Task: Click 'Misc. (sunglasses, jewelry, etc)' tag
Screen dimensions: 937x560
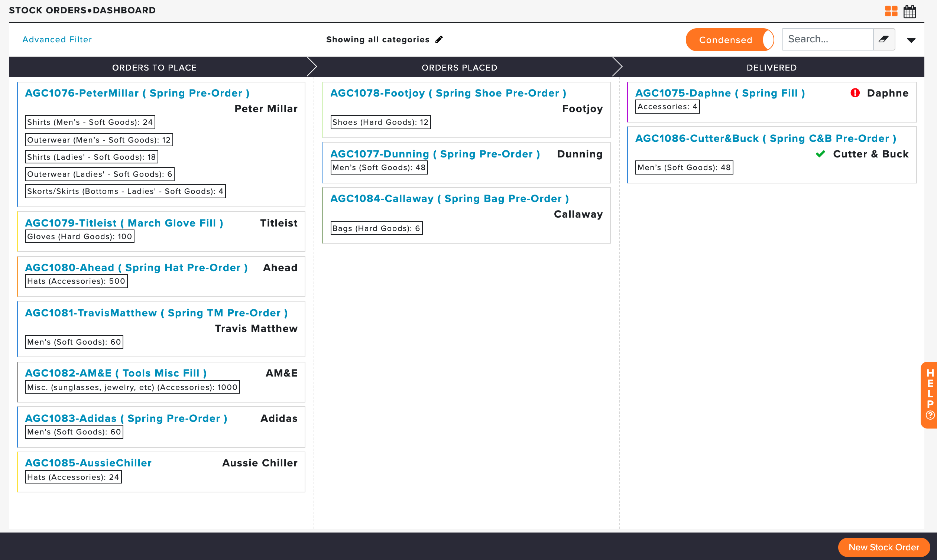Action: click(133, 387)
